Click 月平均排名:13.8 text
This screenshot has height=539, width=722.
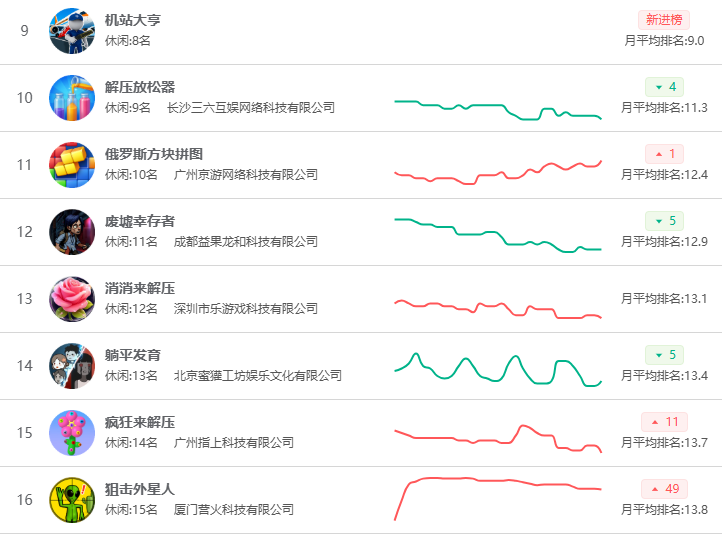point(664,510)
